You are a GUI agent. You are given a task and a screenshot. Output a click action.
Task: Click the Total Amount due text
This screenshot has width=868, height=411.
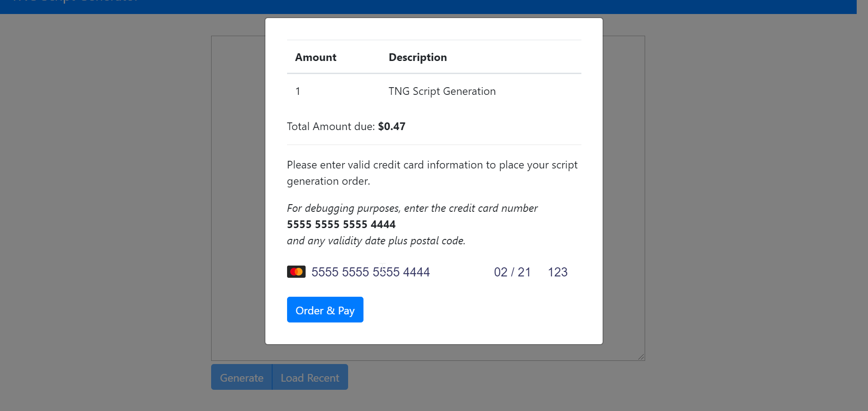[331, 126]
